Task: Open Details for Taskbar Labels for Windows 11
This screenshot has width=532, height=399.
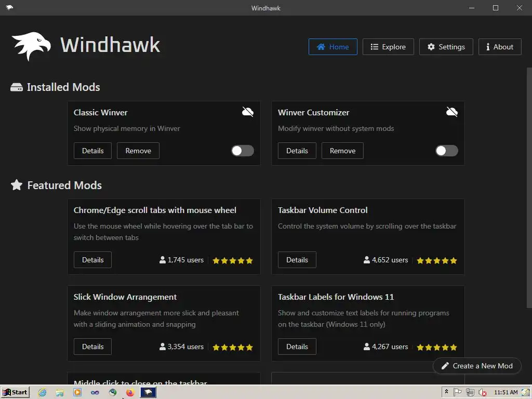Action: pyautogui.click(x=297, y=347)
